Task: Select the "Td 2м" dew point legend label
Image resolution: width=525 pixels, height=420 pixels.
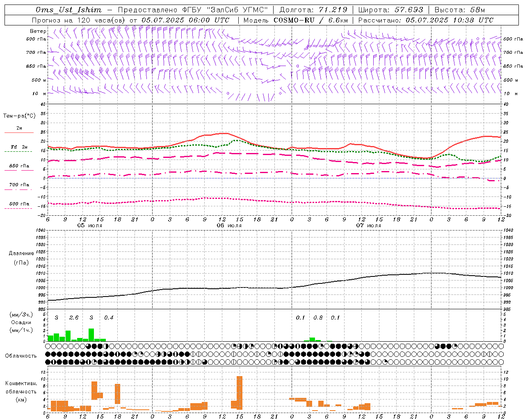Action: pos(19,147)
